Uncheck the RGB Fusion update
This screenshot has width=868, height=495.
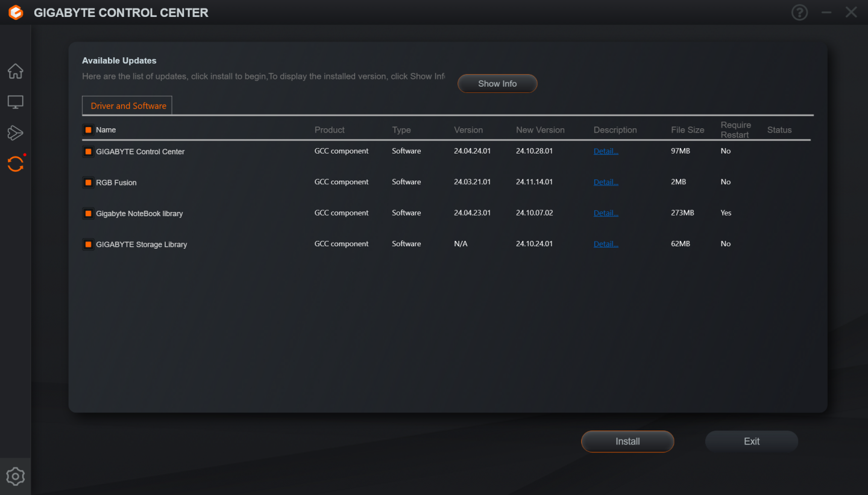tap(88, 182)
